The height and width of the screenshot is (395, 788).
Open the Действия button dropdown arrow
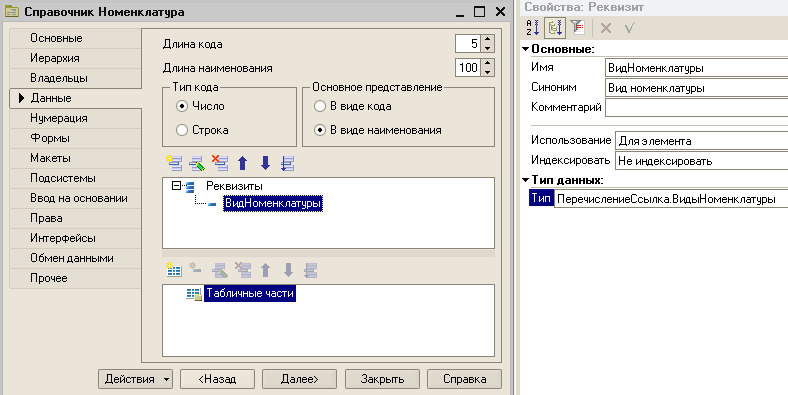(x=166, y=379)
